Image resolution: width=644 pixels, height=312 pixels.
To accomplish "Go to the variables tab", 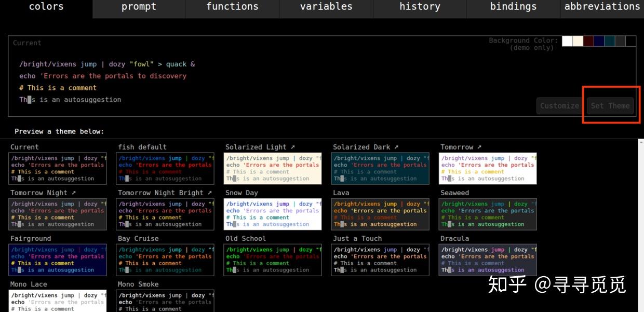I will 326,7.
